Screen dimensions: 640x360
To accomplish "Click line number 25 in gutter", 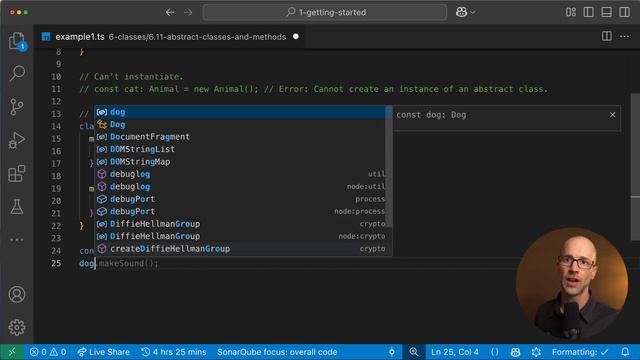I will click(x=56, y=263).
